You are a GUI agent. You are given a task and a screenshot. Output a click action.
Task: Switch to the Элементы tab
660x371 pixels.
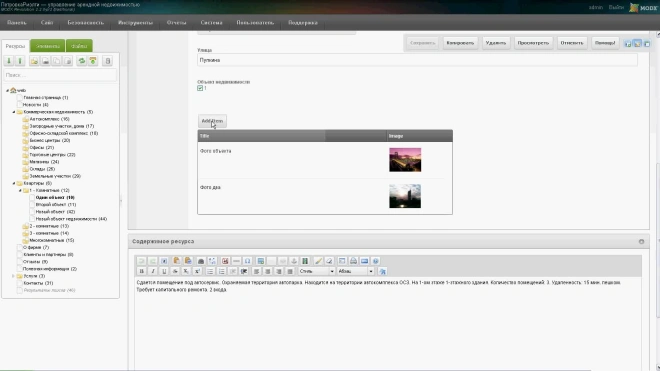coord(48,46)
